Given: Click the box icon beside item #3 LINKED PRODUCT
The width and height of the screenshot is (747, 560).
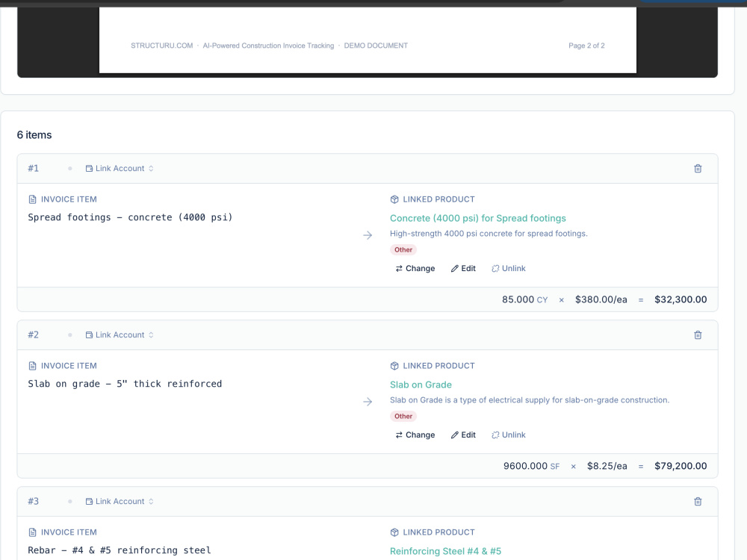Looking at the screenshot, I should coord(394,532).
